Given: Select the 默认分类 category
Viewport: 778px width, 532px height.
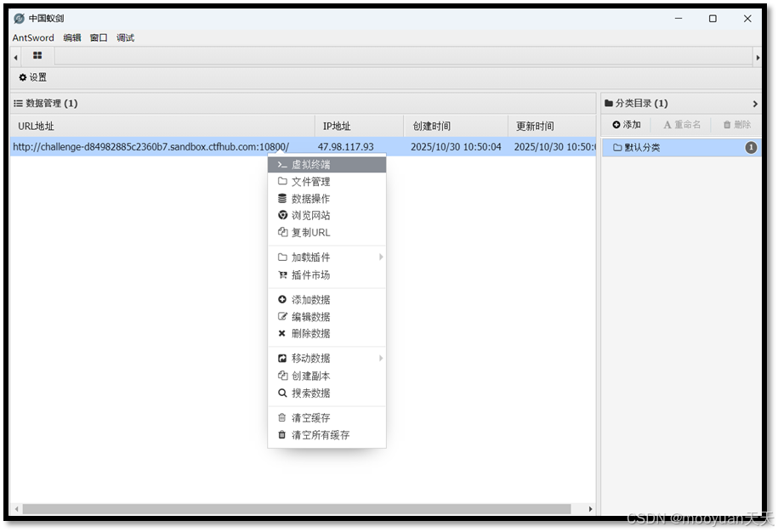Looking at the screenshot, I should (682, 147).
